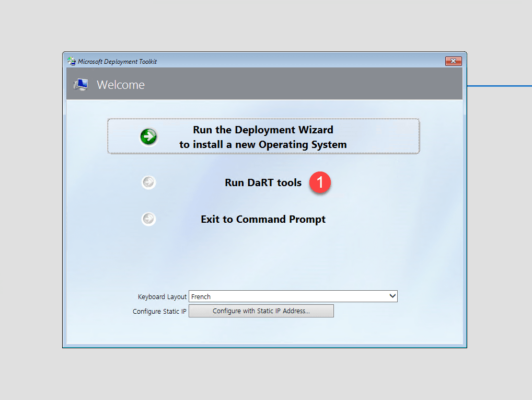532x400 pixels.
Task: Click the Microsoft Deployment Toolkit title text
Action: coord(117,61)
